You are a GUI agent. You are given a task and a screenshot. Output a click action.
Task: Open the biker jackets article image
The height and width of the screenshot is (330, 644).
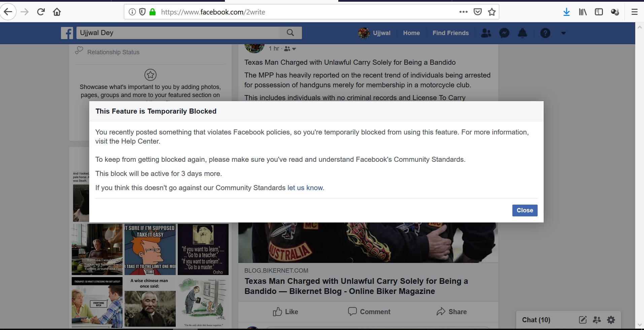click(368, 242)
